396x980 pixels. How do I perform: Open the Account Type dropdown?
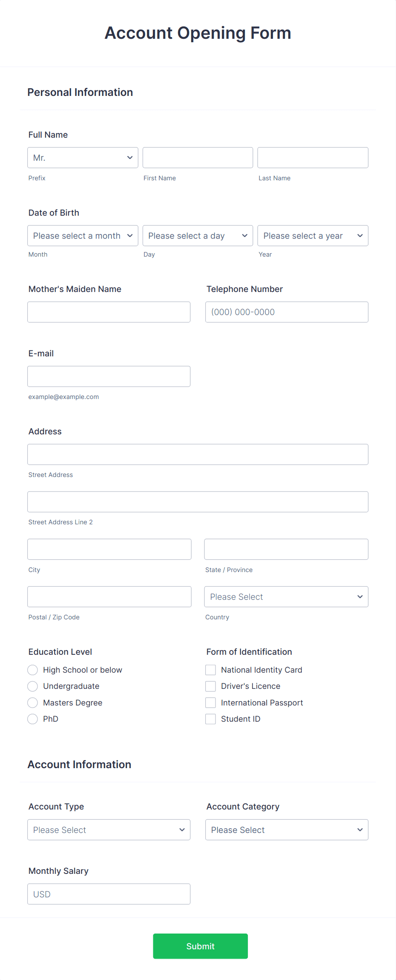[109, 830]
